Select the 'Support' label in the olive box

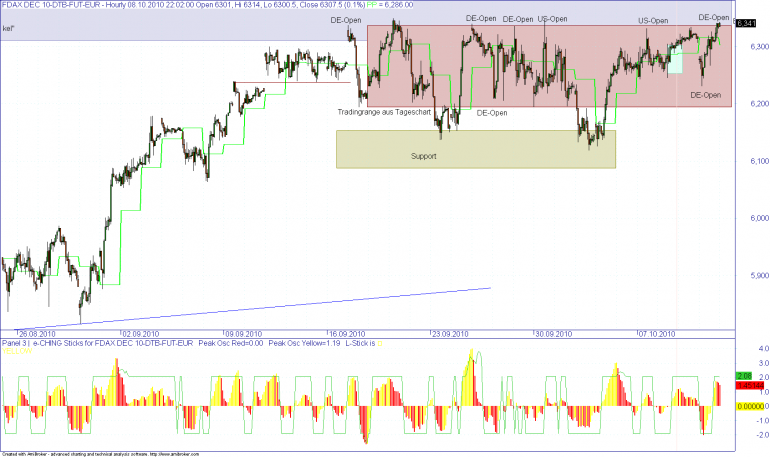[423, 156]
